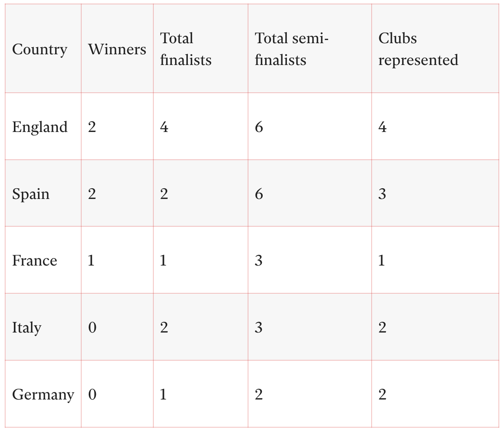Select the France country cell
The height and width of the screenshot is (432, 504).
(x=34, y=261)
